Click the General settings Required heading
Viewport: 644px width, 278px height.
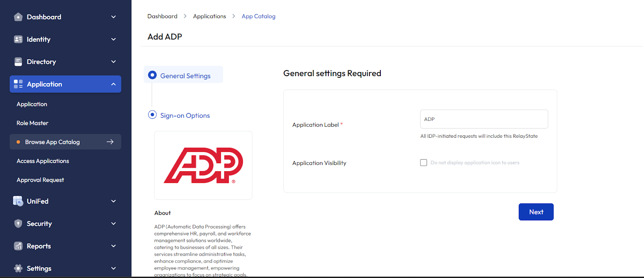332,73
